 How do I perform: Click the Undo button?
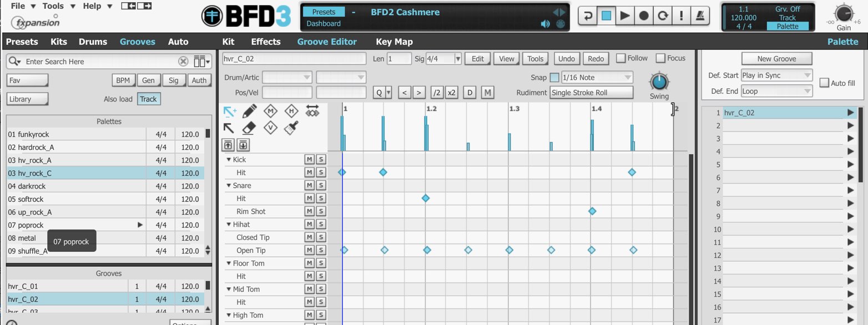(x=566, y=58)
